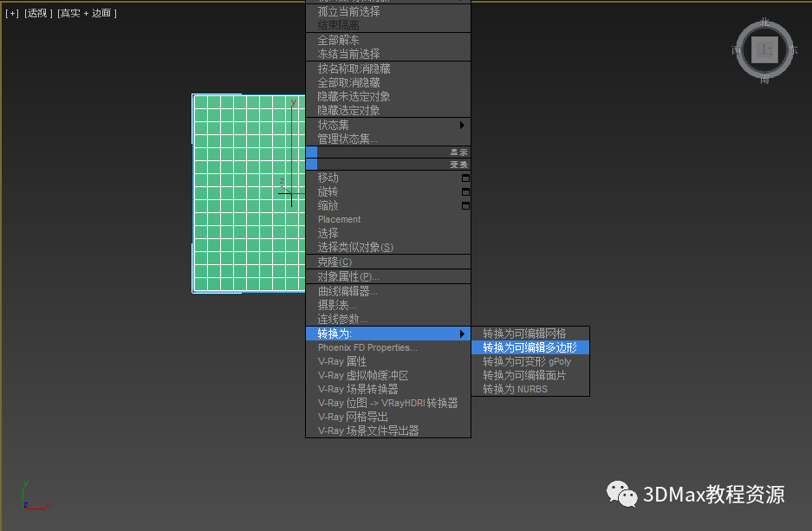
Task: Choose 克隆(C) menu entry
Action: coord(388,262)
